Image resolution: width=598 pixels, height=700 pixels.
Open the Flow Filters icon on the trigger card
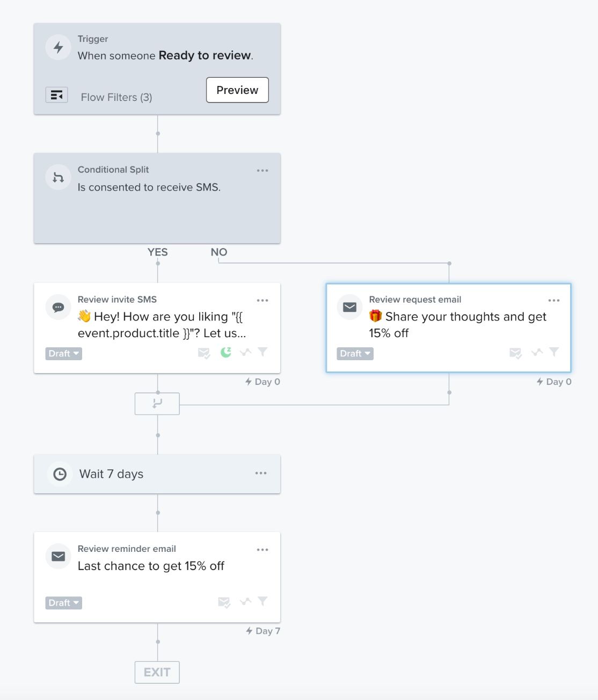[x=57, y=94]
